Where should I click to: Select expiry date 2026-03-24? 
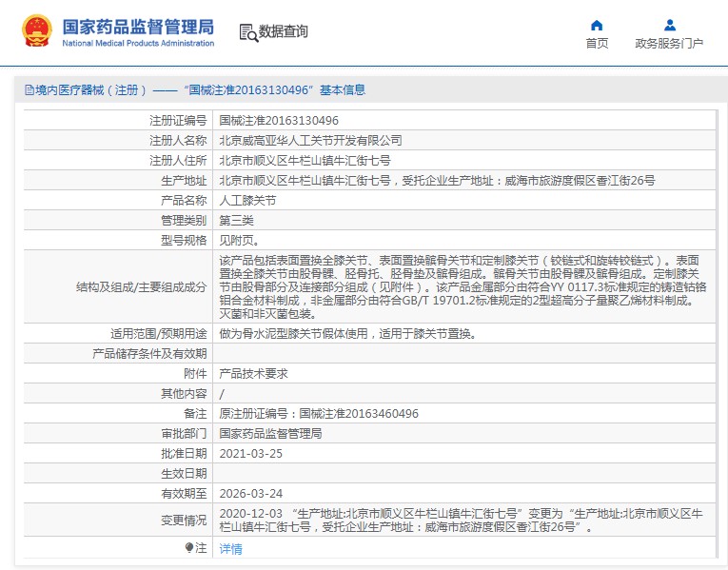250,494
